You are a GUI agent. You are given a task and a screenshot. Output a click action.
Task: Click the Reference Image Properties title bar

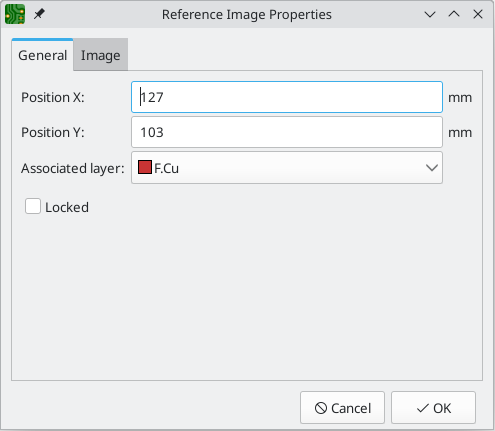(247, 14)
